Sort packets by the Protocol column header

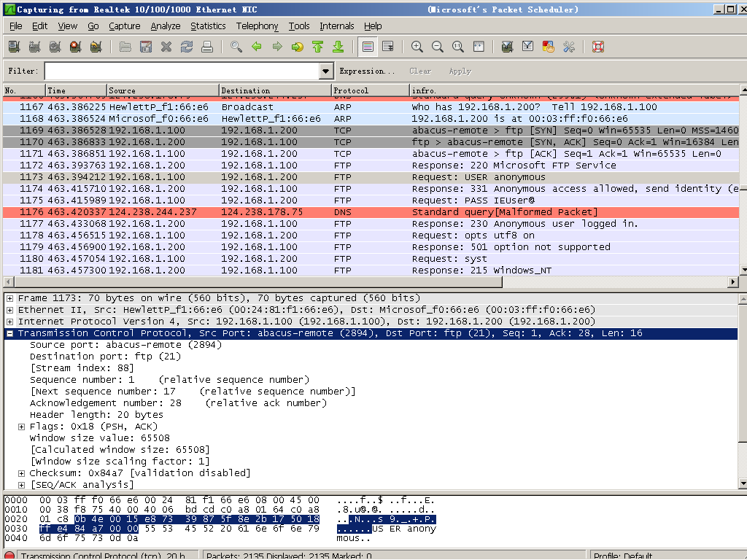370,90
